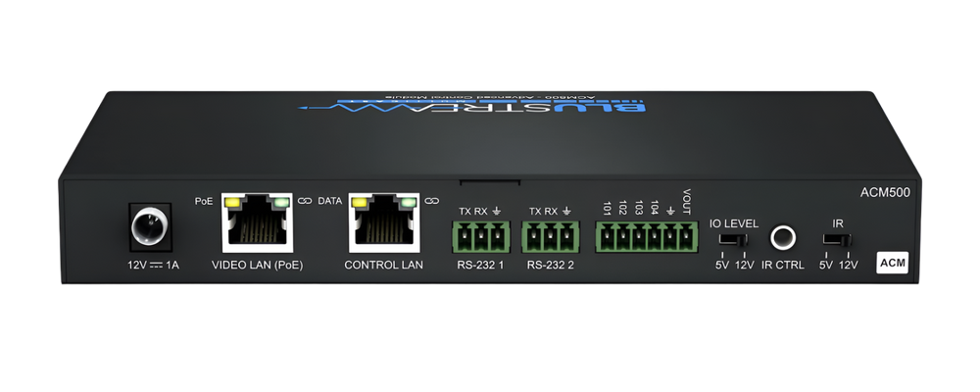Click the six-pin IO terminal block
This screenshot has width=980, height=392.
(644, 236)
